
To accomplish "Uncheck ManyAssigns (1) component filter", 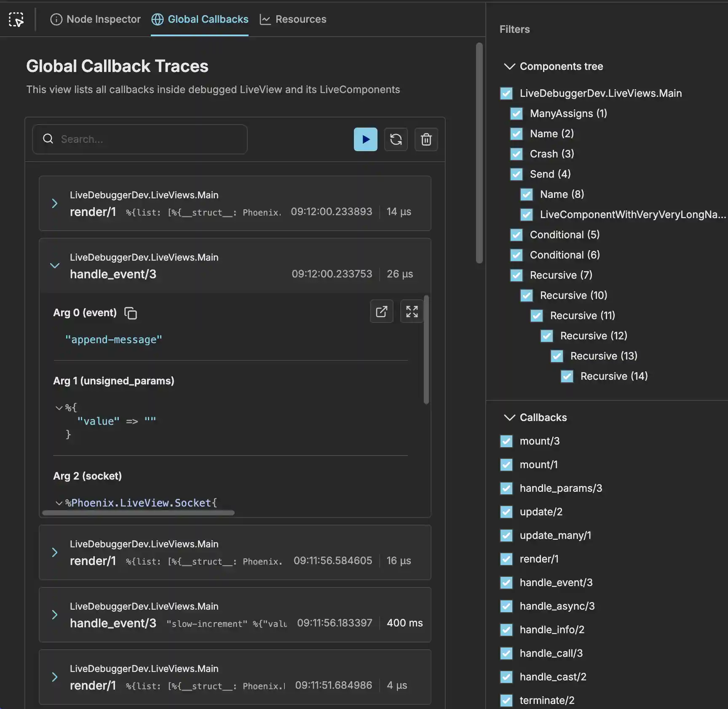I will pos(517,114).
